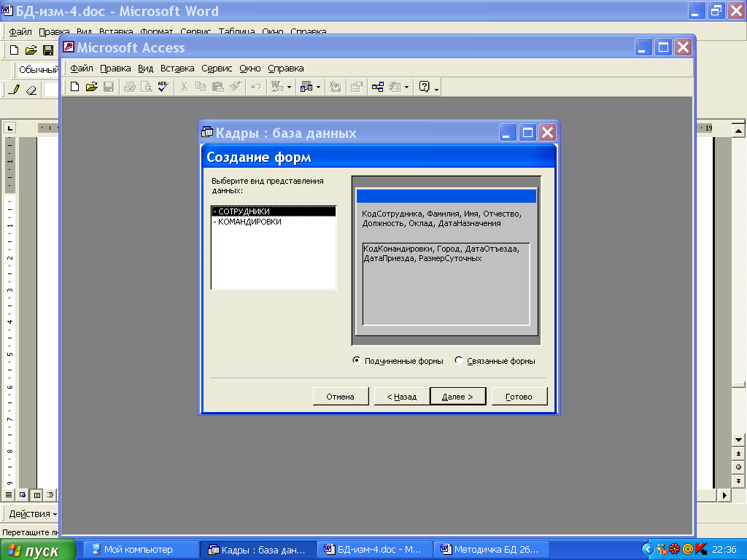The image size is (747, 560).
Task: Click Paste clipboard icon in Access toolbar
Action: 217,87
